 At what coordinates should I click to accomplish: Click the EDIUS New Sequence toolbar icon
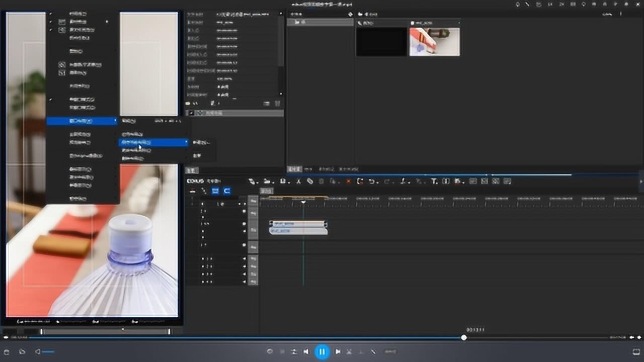tap(252, 181)
